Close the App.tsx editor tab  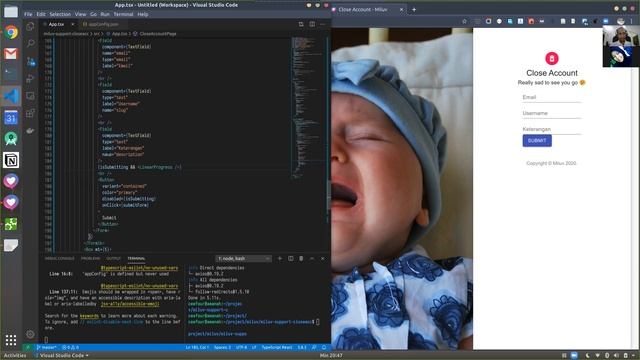(x=73, y=24)
